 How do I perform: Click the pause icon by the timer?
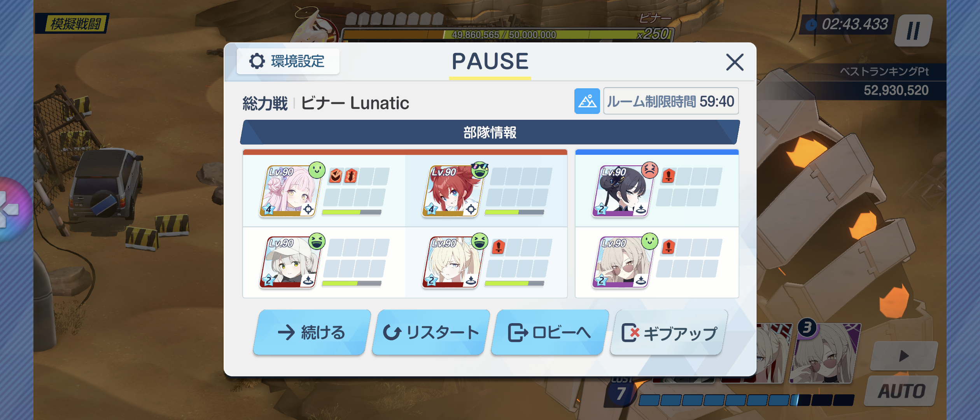913,30
